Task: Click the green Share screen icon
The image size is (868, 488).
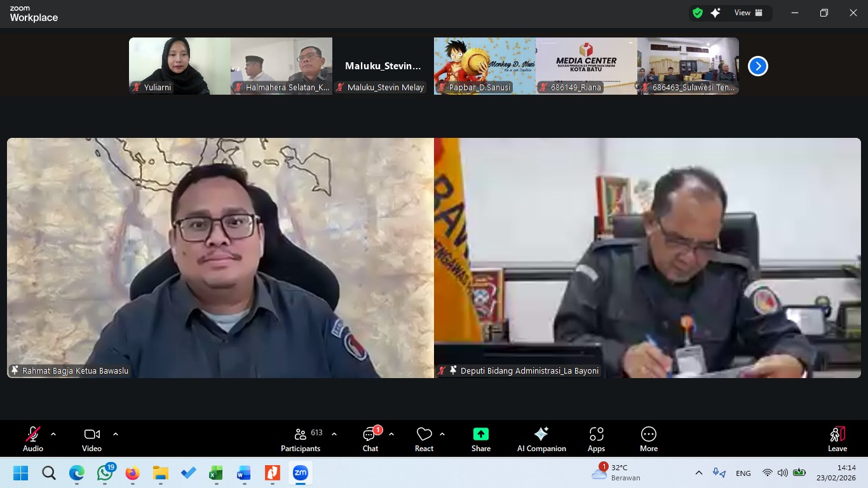Action: coord(481,434)
